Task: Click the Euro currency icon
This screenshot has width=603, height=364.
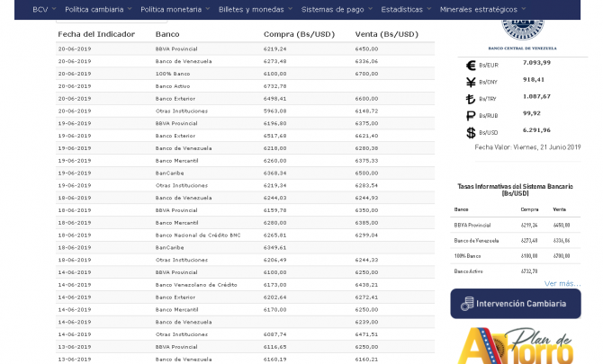Action: point(470,65)
